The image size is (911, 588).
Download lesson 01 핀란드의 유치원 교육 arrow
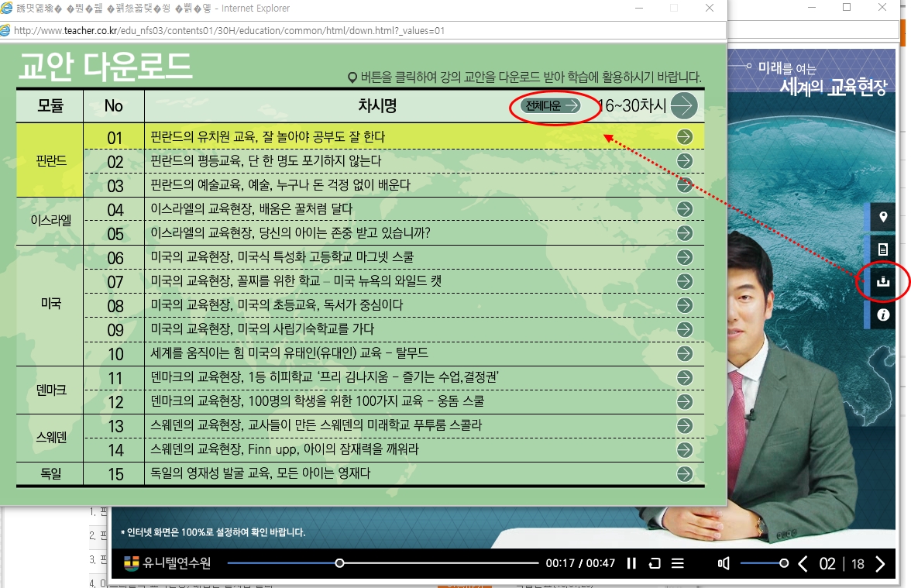pyautogui.click(x=685, y=136)
